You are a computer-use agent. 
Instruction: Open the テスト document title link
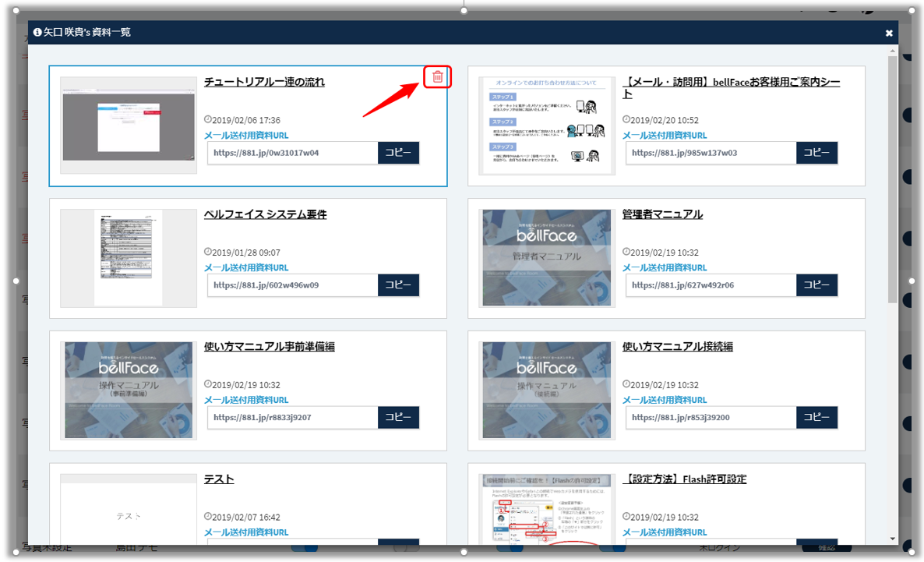pyautogui.click(x=219, y=479)
